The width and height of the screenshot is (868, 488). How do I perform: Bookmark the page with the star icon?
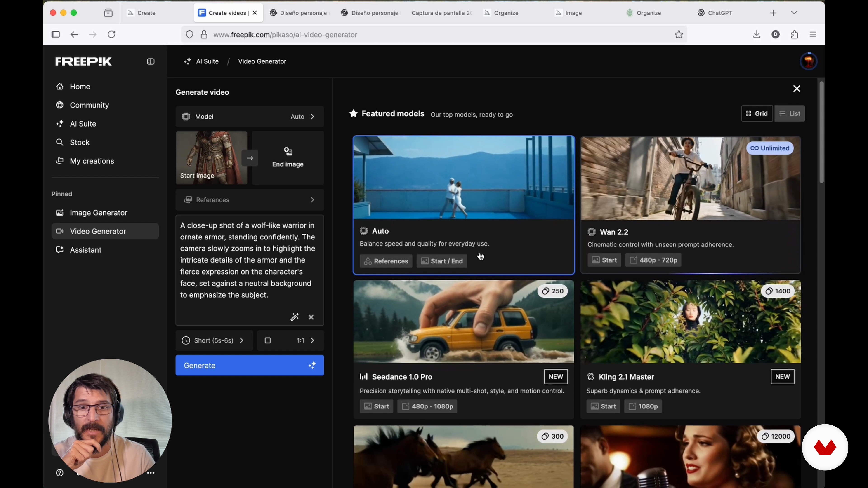point(679,34)
